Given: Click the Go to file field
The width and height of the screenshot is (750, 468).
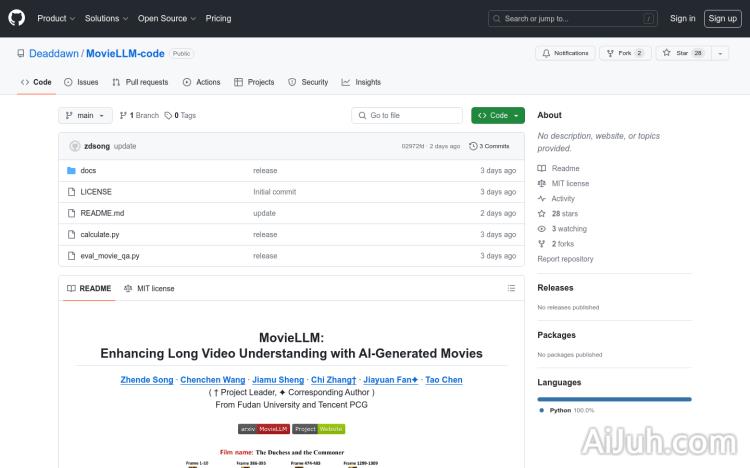Looking at the screenshot, I should (x=407, y=116).
